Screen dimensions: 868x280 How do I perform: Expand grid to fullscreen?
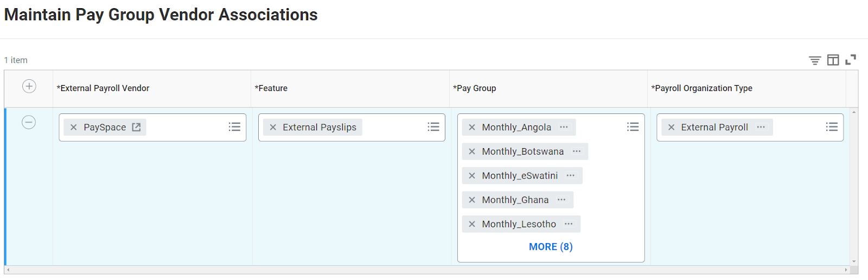tap(851, 60)
